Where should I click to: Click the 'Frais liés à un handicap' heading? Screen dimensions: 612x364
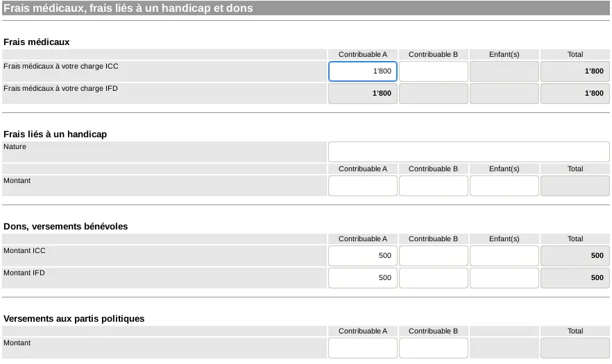55,135
